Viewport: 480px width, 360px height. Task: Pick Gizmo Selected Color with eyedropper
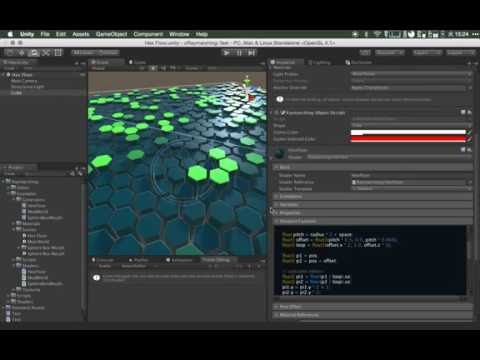point(469,139)
